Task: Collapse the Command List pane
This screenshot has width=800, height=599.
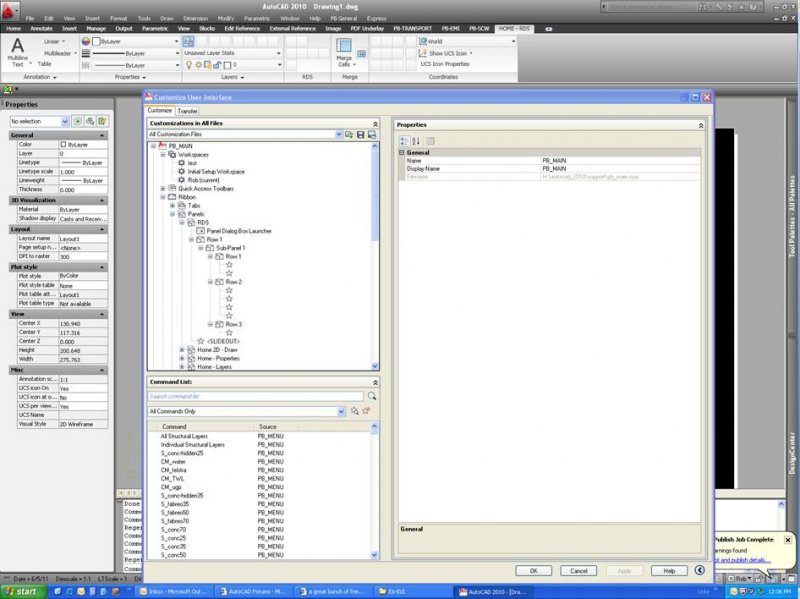Action: [x=376, y=382]
